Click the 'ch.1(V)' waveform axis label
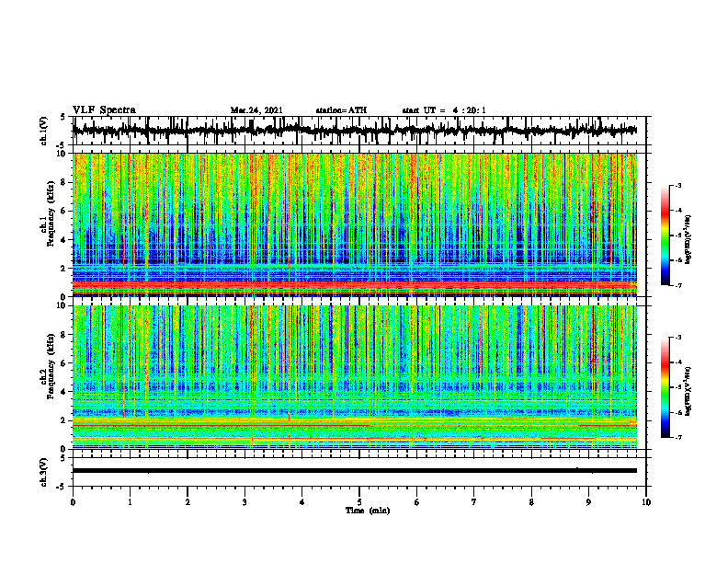Image resolution: width=728 pixels, height=563 pixels. pyautogui.click(x=43, y=131)
